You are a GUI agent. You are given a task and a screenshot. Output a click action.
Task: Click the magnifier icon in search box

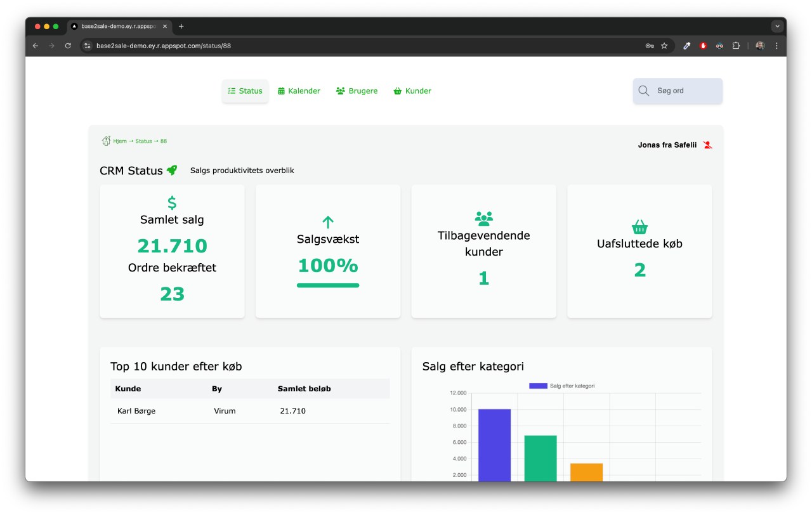point(643,91)
